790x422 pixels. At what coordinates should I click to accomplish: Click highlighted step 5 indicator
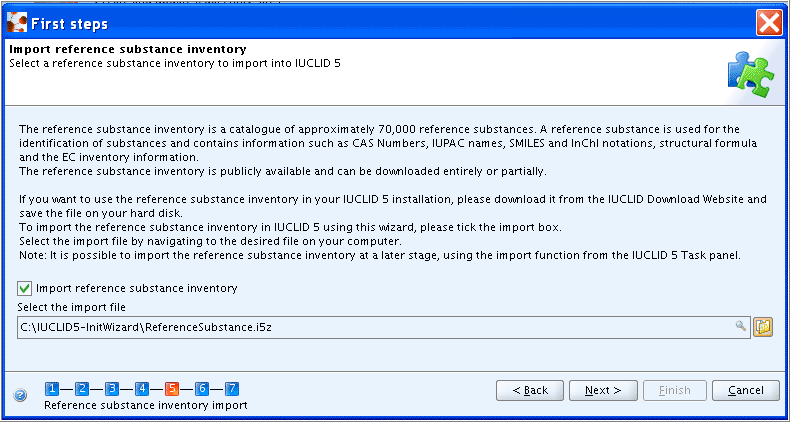click(172, 389)
